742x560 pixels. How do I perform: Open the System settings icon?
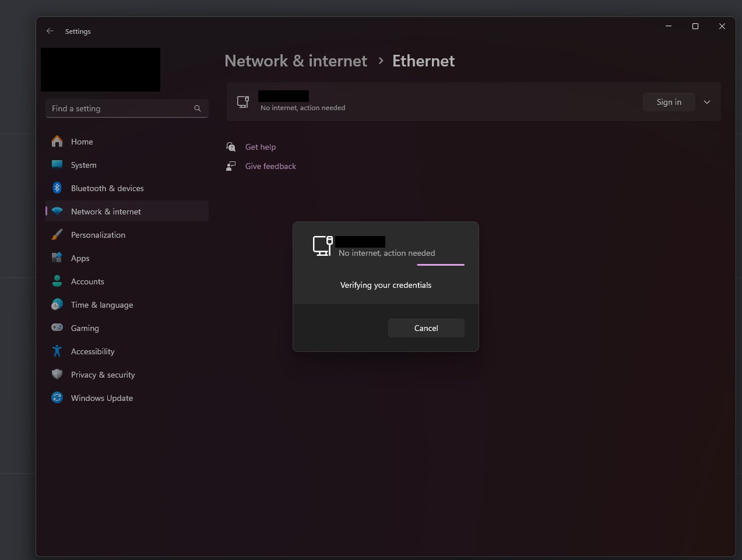[57, 165]
